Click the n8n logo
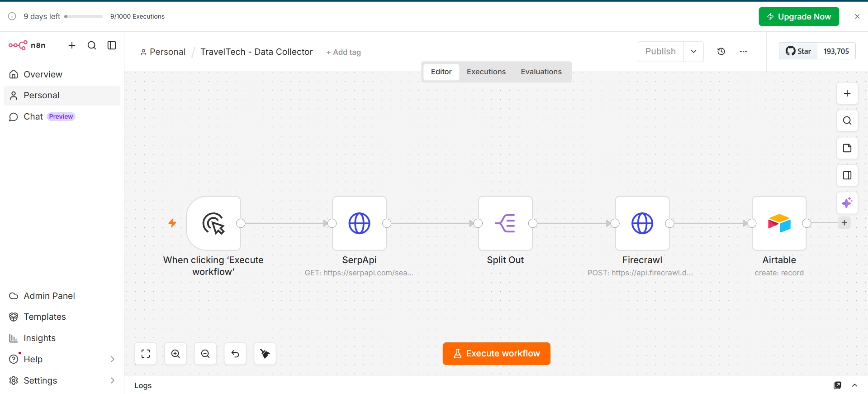 click(x=27, y=45)
